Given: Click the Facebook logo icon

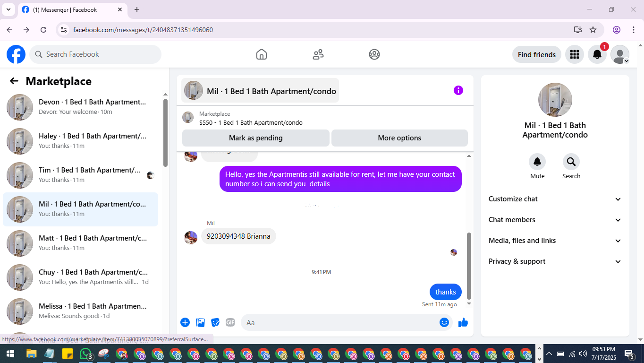Looking at the screenshot, I should pos(16,54).
